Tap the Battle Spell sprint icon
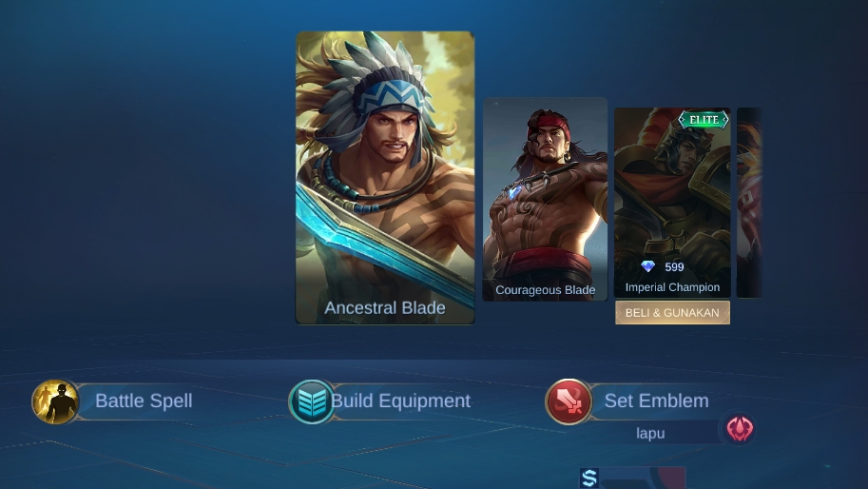 (55, 401)
